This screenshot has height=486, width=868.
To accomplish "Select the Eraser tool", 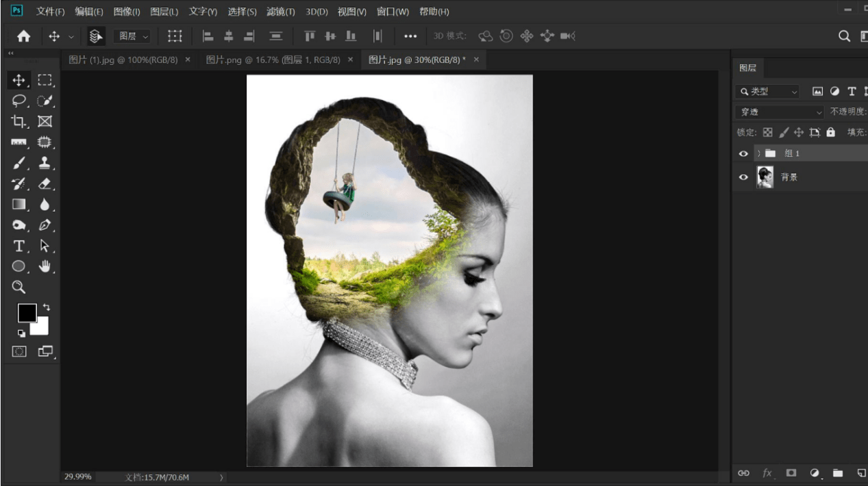I will tap(45, 183).
